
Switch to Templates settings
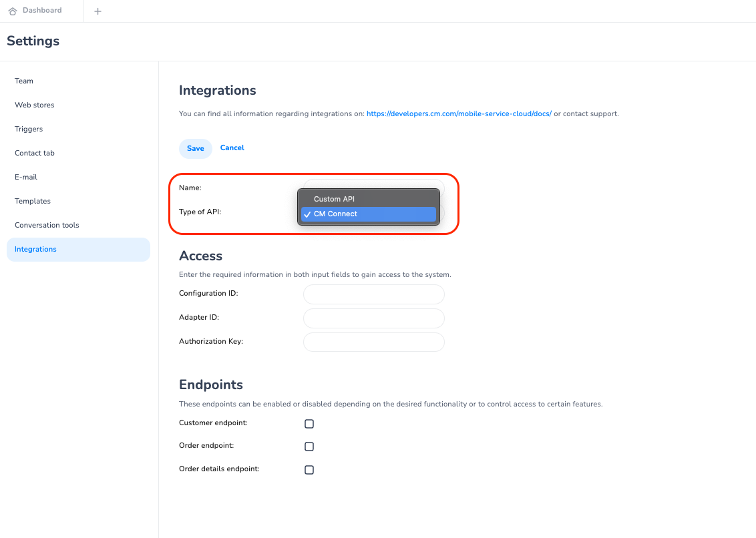pos(33,201)
